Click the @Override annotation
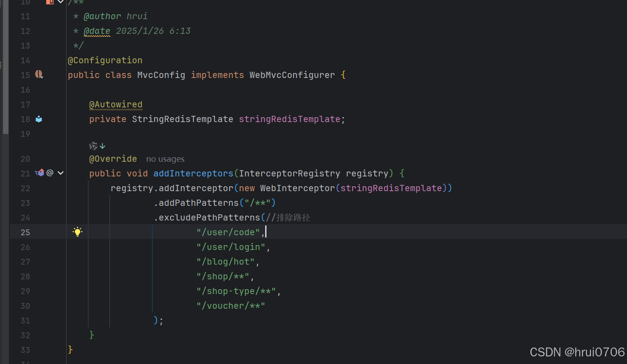627x364 pixels. point(113,159)
